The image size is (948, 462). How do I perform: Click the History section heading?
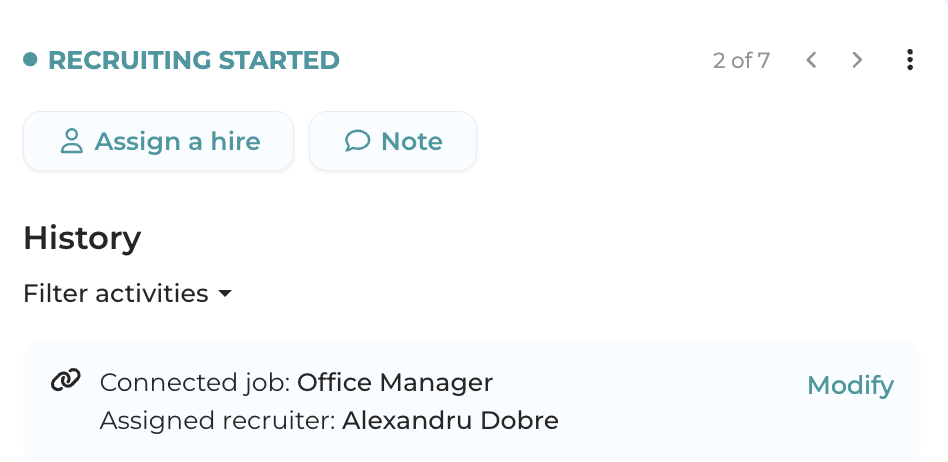[x=82, y=238]
